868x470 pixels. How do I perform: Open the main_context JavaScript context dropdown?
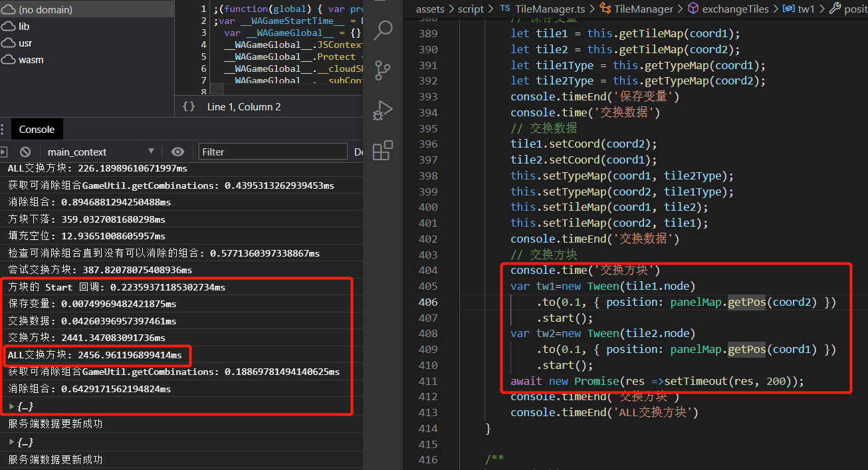101,152
